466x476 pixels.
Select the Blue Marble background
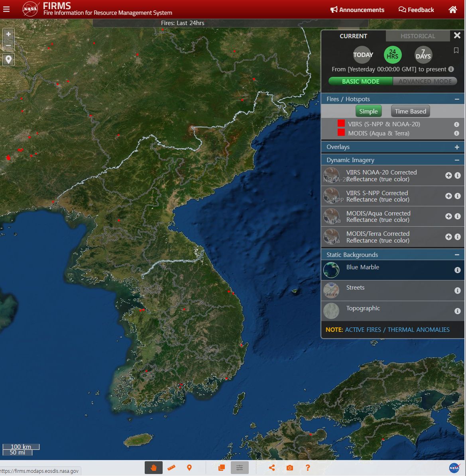pyautogui.click(x=393, y=270)
